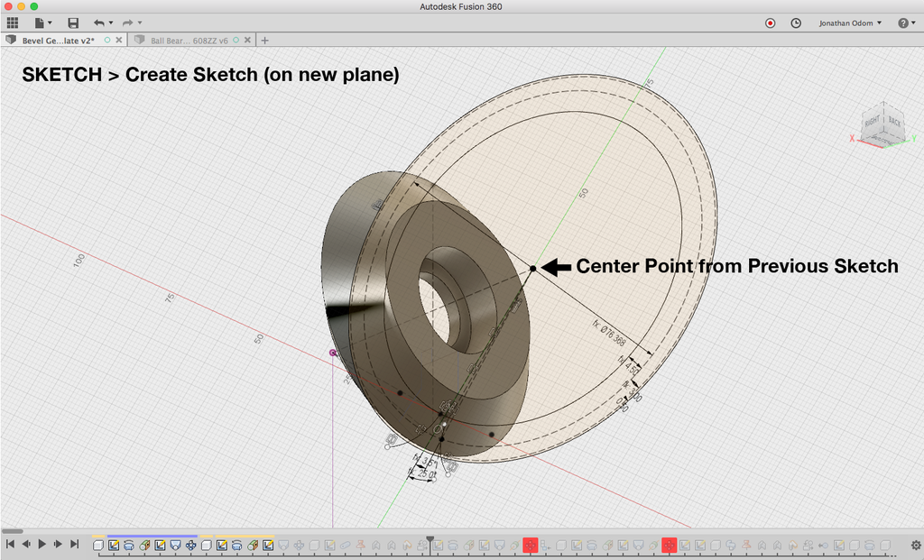Undo the last action
This screenshot has height=560, width=924.
(98, 23)
